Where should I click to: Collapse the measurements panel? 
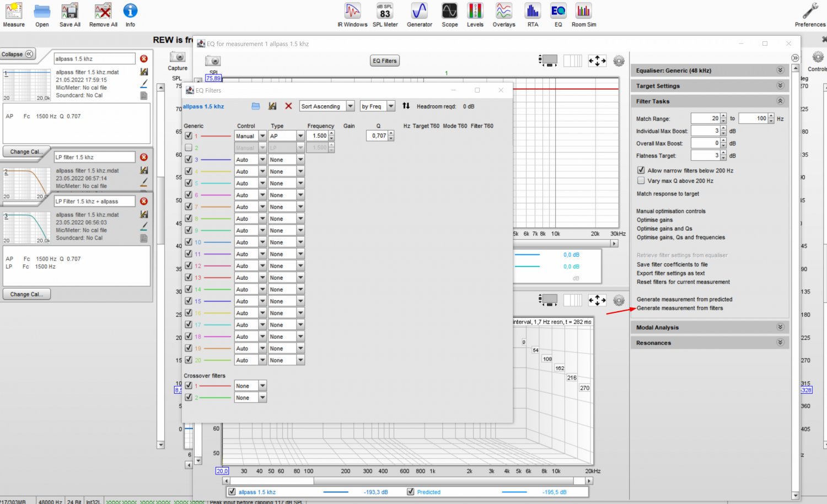tap(18, 54)
